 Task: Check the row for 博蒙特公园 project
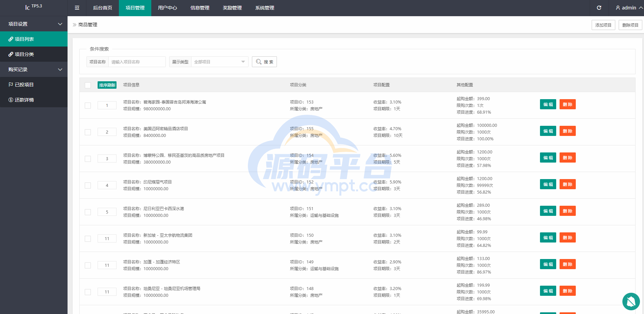88,159
